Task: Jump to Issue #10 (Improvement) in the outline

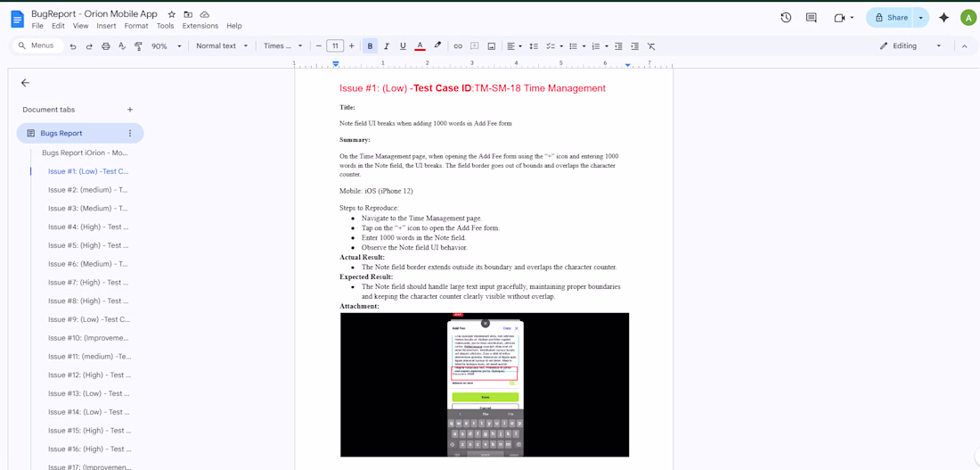Action: tap(88, 338)
